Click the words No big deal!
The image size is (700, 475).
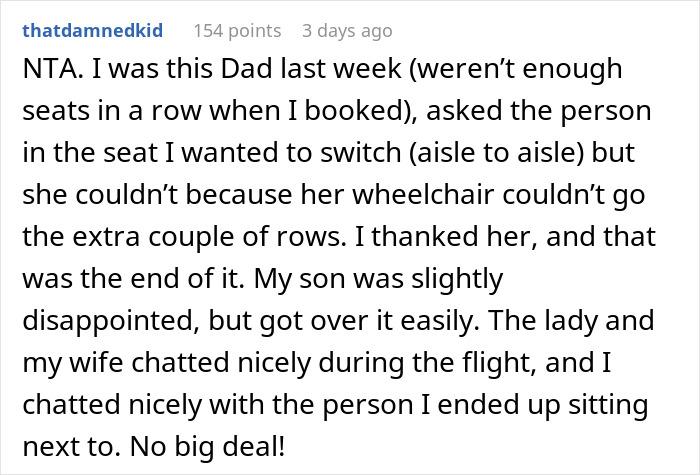(208, 446)
